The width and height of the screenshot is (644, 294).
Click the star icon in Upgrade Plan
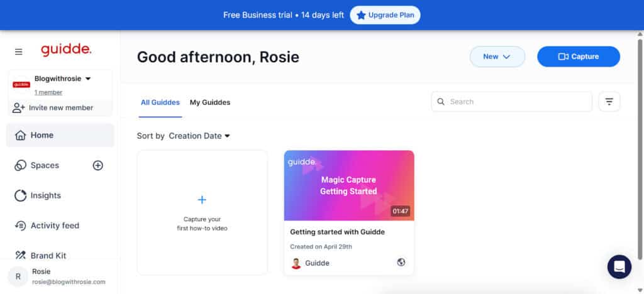pos(361,16)
